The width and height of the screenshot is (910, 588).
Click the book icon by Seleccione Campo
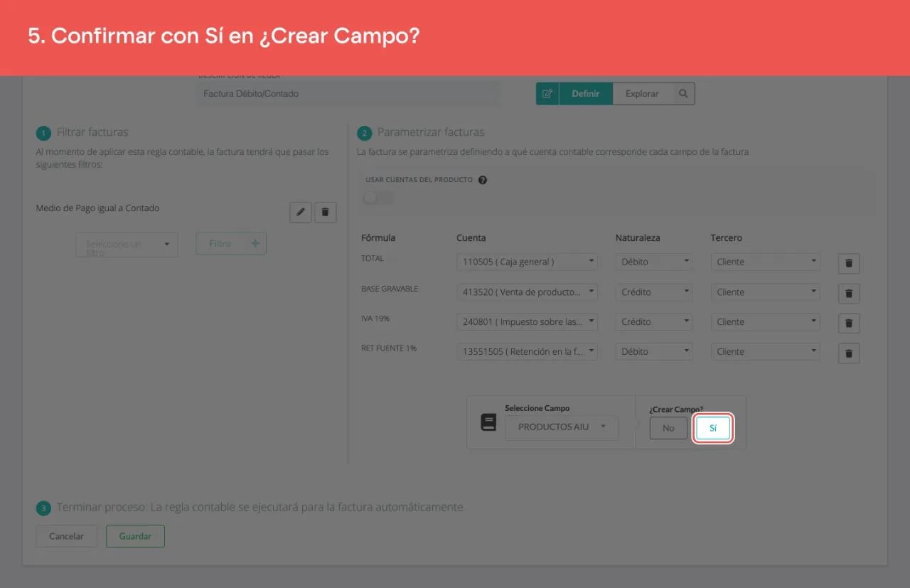pyautogui.click(x=488, y=423)
